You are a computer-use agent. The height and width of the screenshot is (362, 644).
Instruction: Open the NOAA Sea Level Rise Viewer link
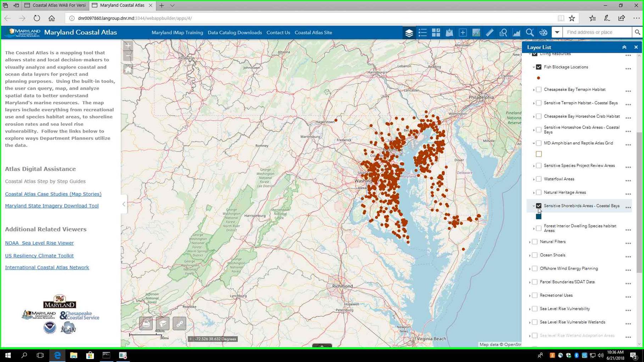point(39,243)
